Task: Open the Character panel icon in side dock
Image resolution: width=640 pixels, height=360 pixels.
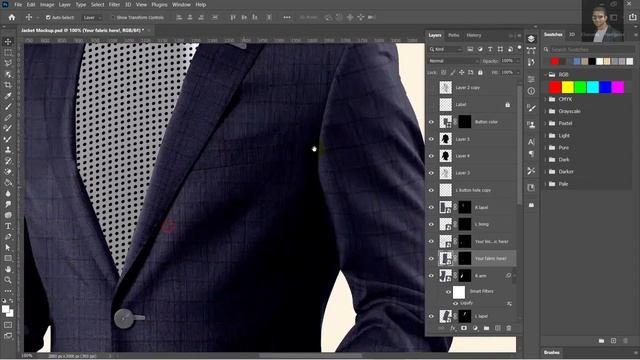Action: pyautogui.click(x=531, y=142)
